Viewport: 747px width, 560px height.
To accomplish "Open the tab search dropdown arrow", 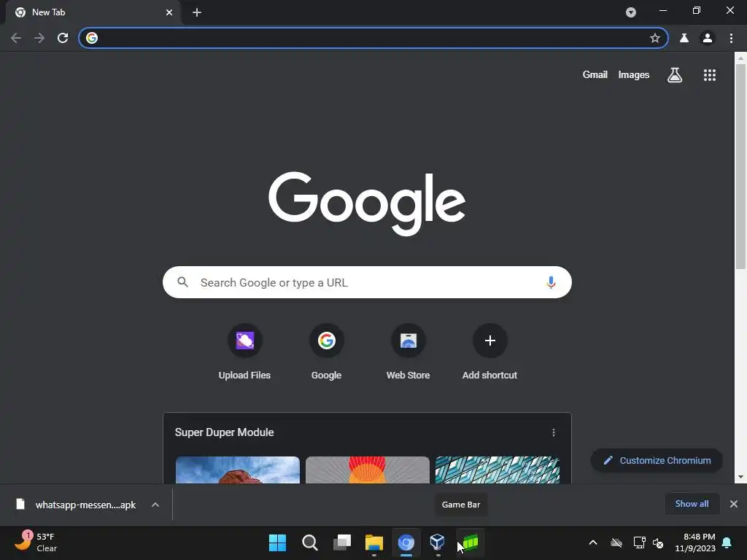I will pos(631,12).
